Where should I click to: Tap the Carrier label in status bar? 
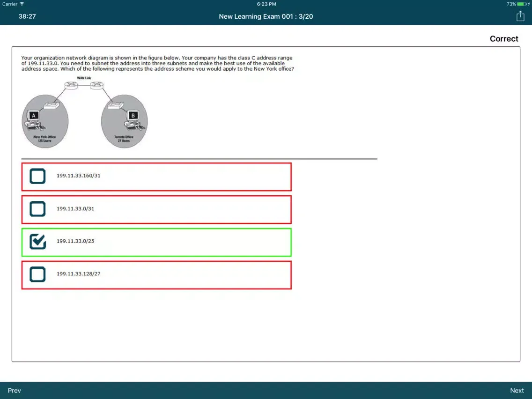point(9,4)
